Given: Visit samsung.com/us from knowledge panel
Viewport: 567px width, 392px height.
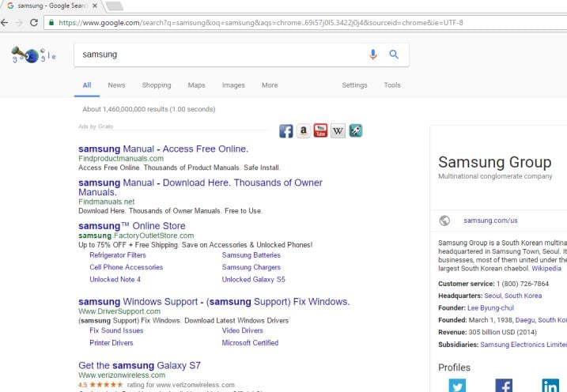Looking at the screenshot, I should point(490,220).
